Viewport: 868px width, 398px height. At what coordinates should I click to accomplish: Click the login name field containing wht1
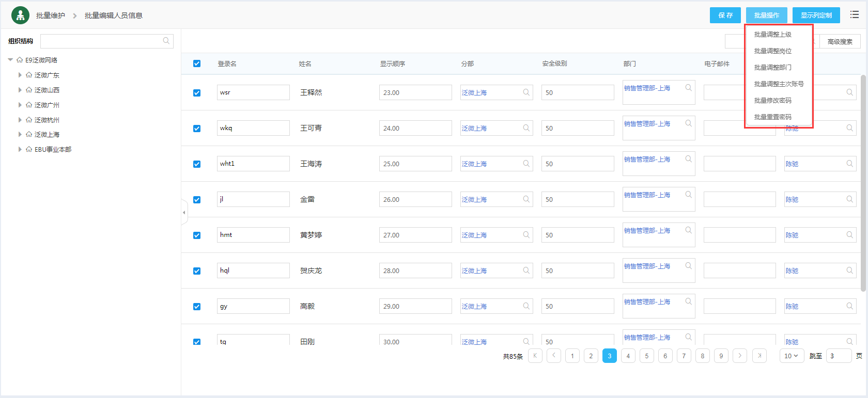(x=253, y=164)
